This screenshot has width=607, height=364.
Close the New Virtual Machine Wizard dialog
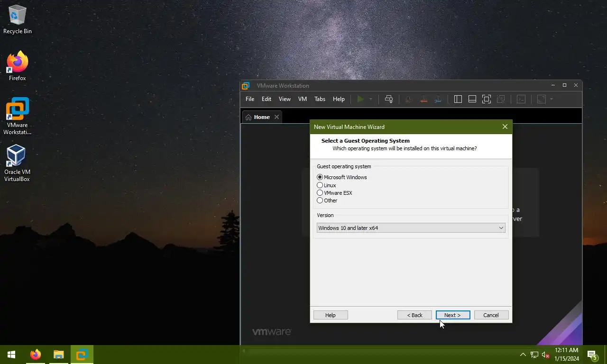point(505,127)
